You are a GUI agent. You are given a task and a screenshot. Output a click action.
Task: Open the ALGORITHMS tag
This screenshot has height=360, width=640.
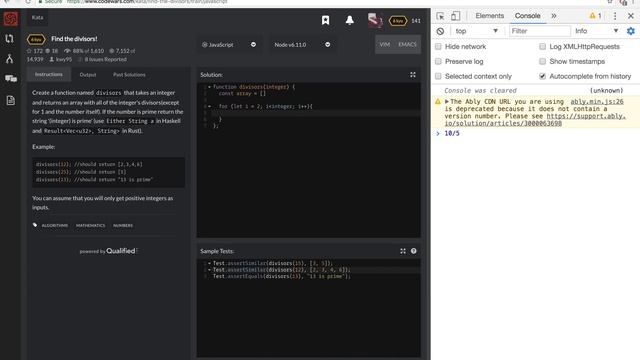pyautogui.click(x=55, y=225)
